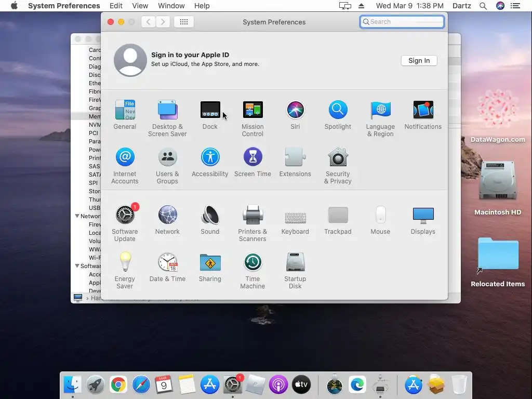
Task: Open Apple TV app from the Dock
Action: (x=301, y=384)
